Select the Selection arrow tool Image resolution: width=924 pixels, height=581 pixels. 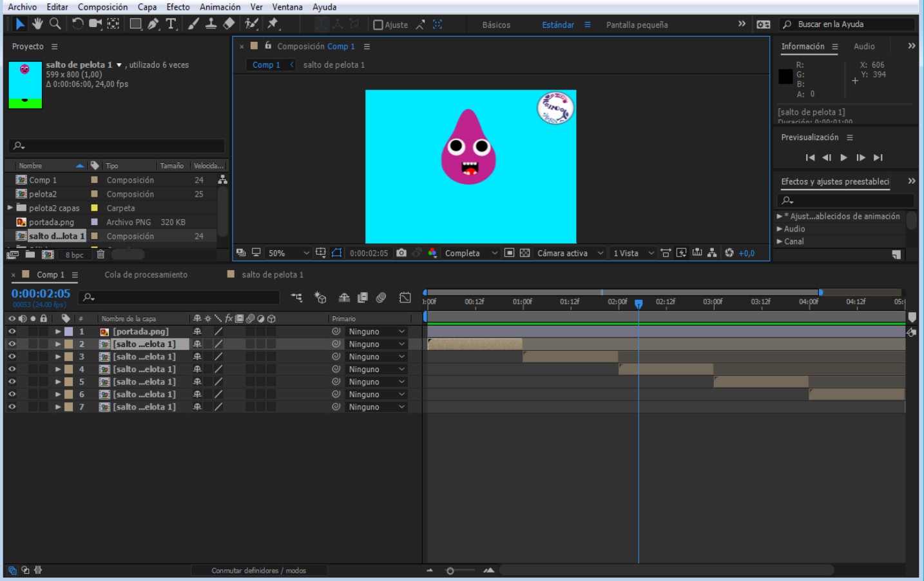[20, 24]
